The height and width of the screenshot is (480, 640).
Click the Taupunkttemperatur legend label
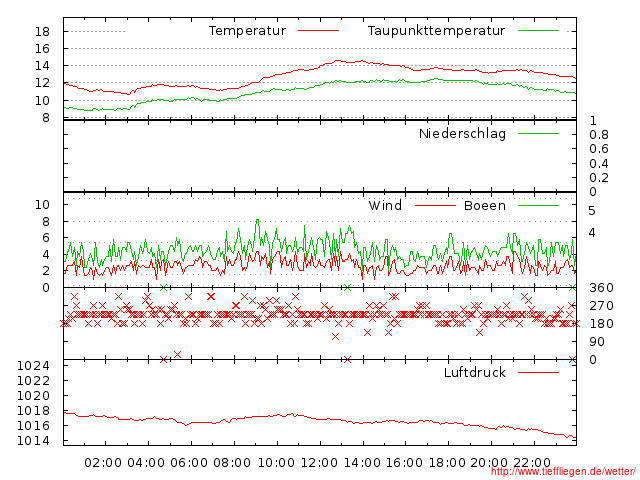[436, 31]
